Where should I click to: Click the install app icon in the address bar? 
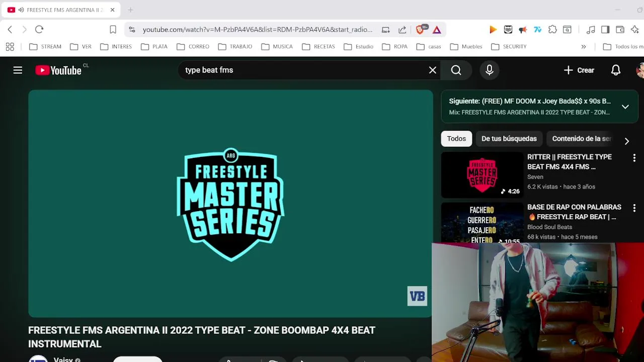click(x=386, y=30)
